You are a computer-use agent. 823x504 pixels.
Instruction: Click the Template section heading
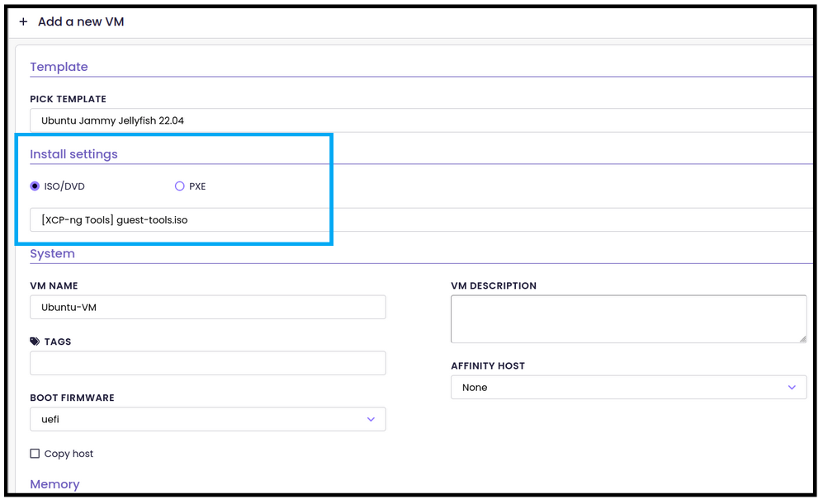tap(59, 67)
